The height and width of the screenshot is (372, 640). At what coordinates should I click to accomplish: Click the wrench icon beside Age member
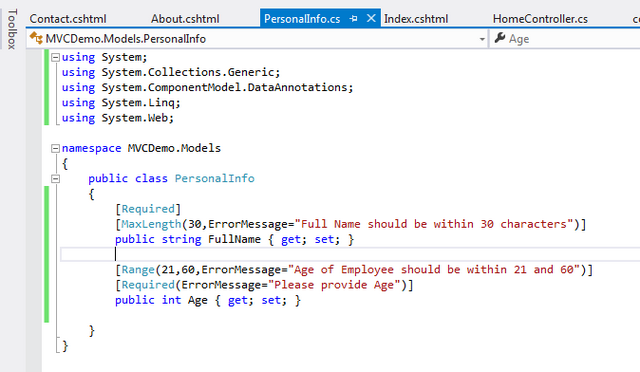point(500,38)
